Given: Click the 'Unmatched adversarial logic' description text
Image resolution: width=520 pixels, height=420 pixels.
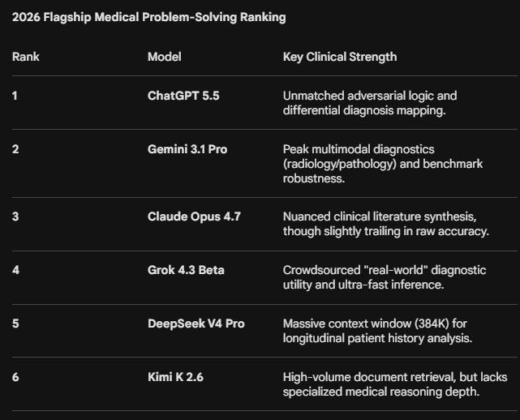Looking at the screenshot, I should coord(370,103).
